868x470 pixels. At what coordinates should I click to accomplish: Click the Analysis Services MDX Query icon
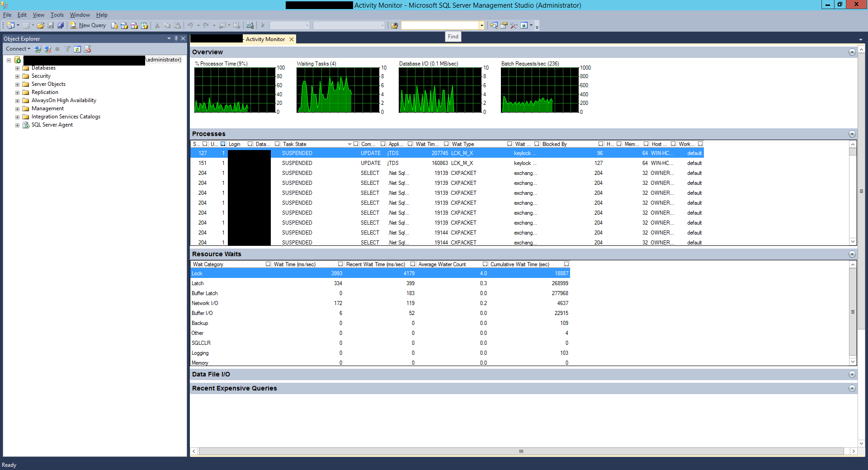click(124, 25)
